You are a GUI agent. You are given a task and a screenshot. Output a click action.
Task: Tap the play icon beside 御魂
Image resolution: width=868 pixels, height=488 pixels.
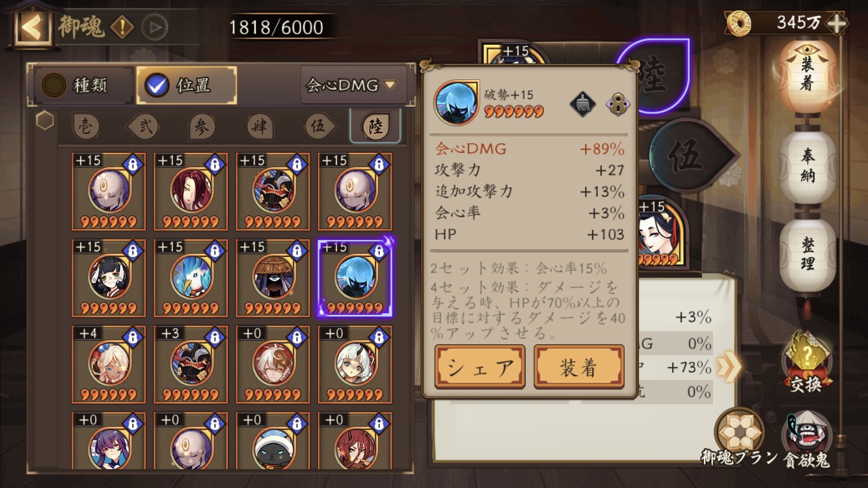point(155,27)
